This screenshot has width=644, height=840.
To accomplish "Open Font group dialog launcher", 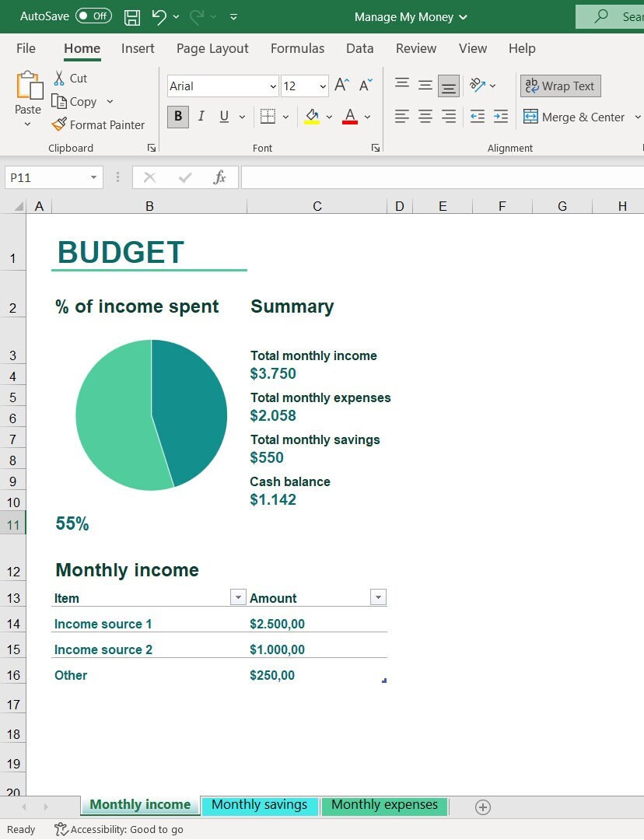I will point(376,148).
